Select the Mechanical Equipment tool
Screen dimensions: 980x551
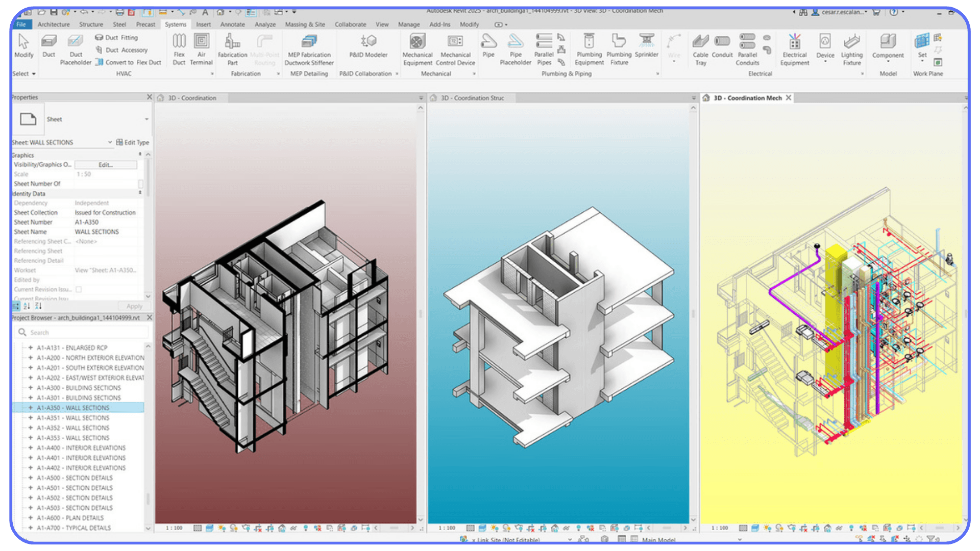tap(418, 48)
